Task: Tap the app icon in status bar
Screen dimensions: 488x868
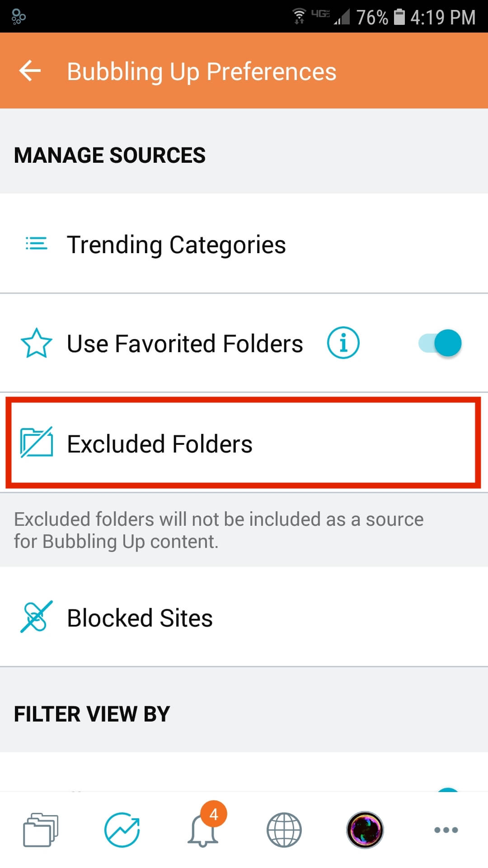Action: tap(19, 17)
